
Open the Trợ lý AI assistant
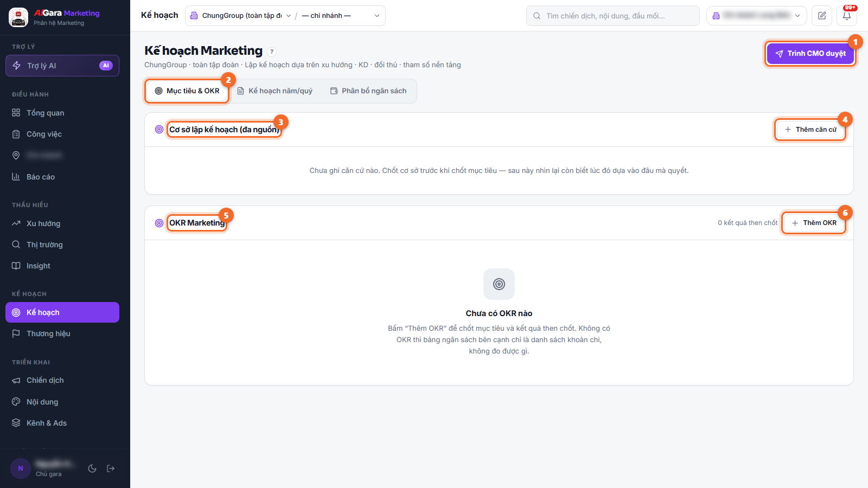pos(62,66)
